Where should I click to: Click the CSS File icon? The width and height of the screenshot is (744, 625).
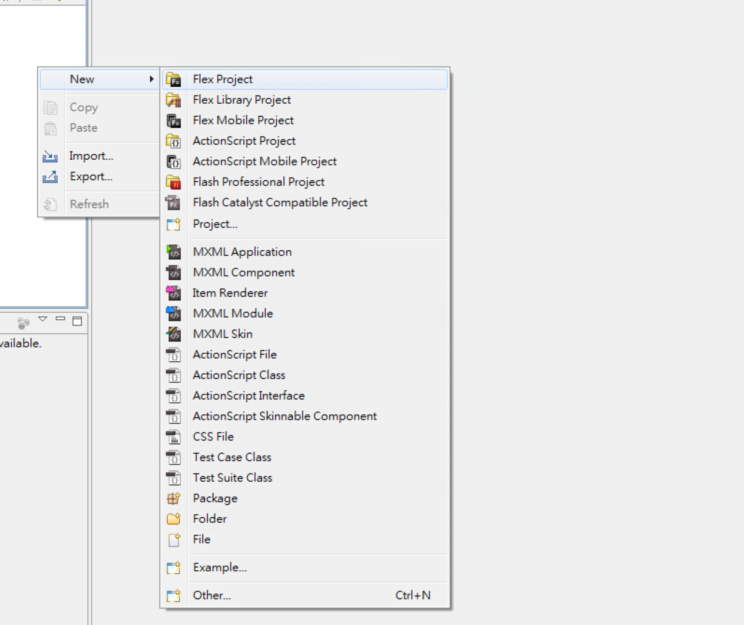point(174,437)
